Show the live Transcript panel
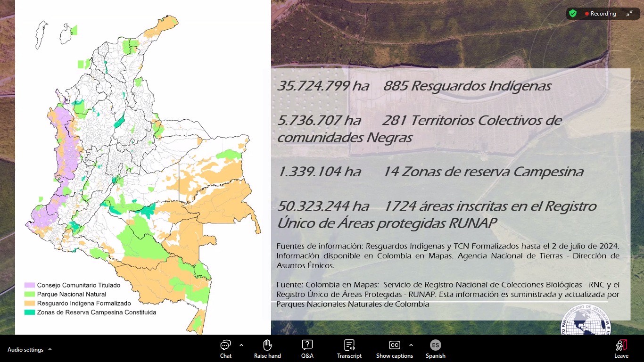Image resolution: width=644 pixels, height=362 pixels. [x=349, y=349]
